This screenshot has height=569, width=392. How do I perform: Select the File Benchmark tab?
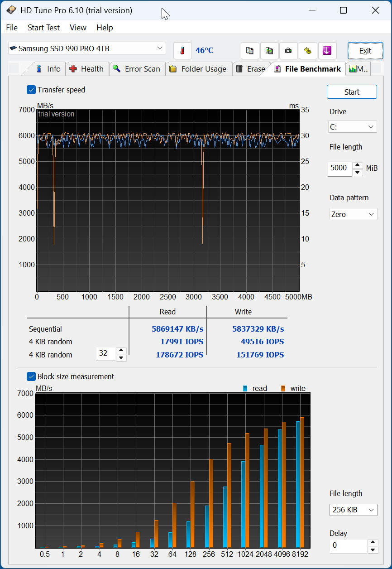coord(308,69)
